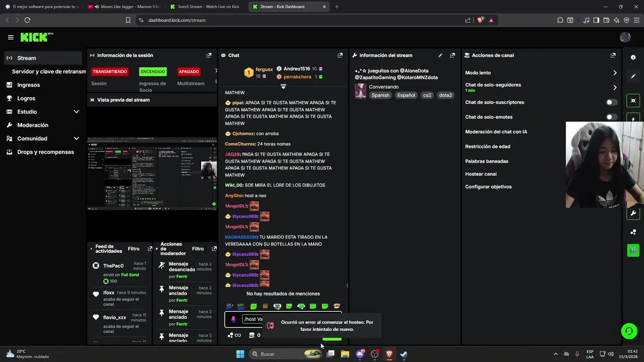Pop out the Feed de actividades panel
This screenshot has height=362, width=644.
(x=149, y=249)
